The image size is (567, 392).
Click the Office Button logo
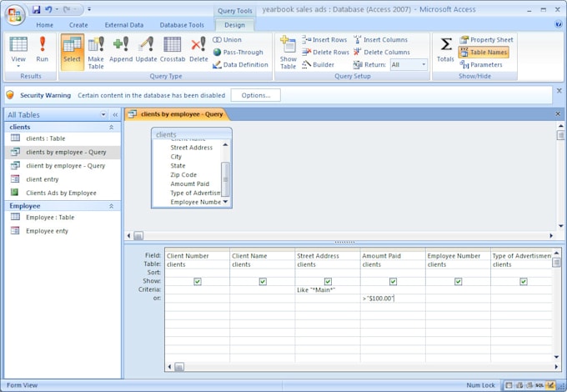click(15, 15)
